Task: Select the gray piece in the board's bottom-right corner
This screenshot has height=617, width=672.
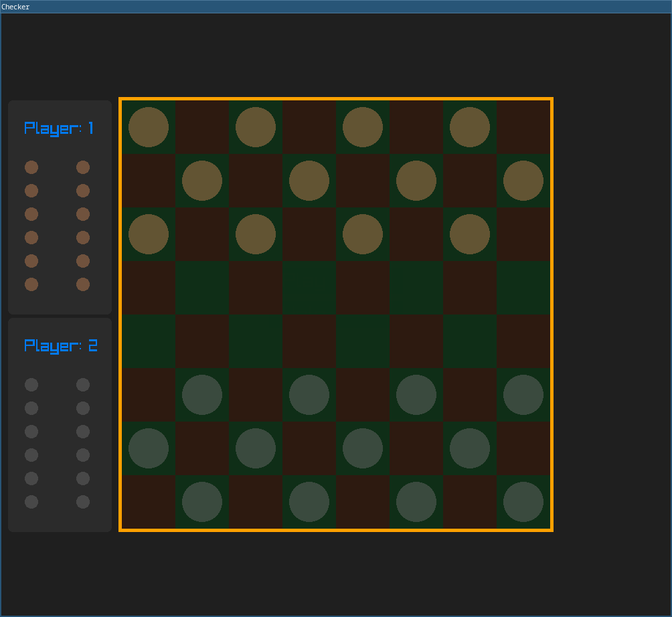Action: (x=523, y=502)
